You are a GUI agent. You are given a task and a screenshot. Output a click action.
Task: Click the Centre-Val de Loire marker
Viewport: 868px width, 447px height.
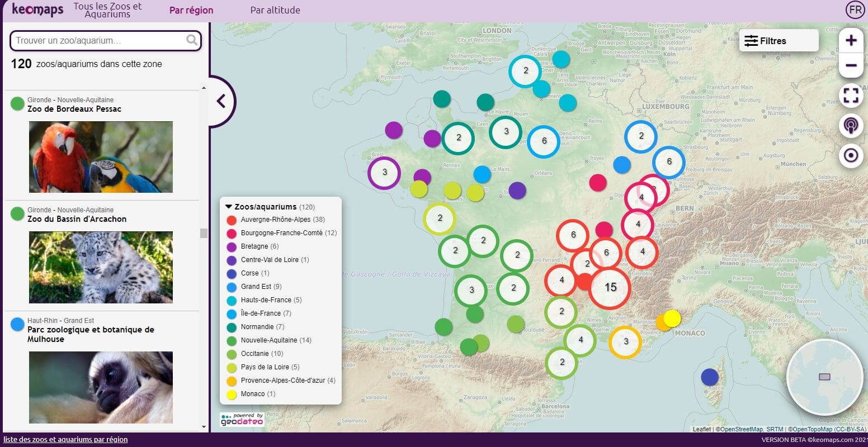pyautogui.click(x=517, y=190)
